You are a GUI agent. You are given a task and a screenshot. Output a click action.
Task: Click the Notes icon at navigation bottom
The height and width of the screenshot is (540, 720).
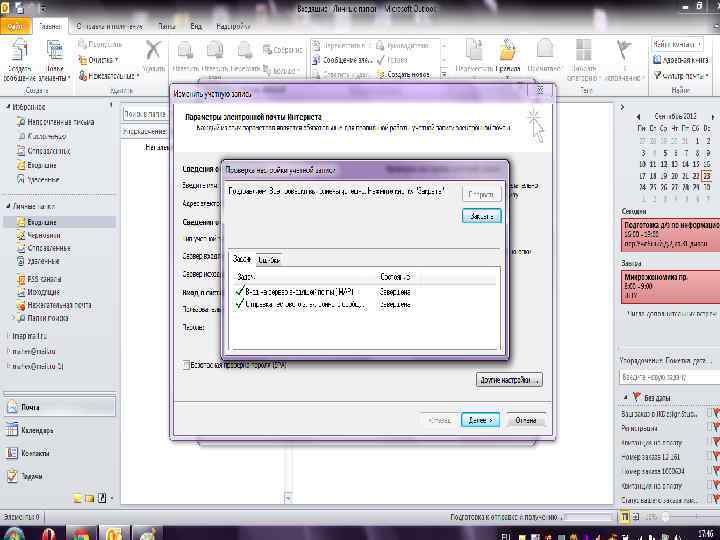point(77,498)
